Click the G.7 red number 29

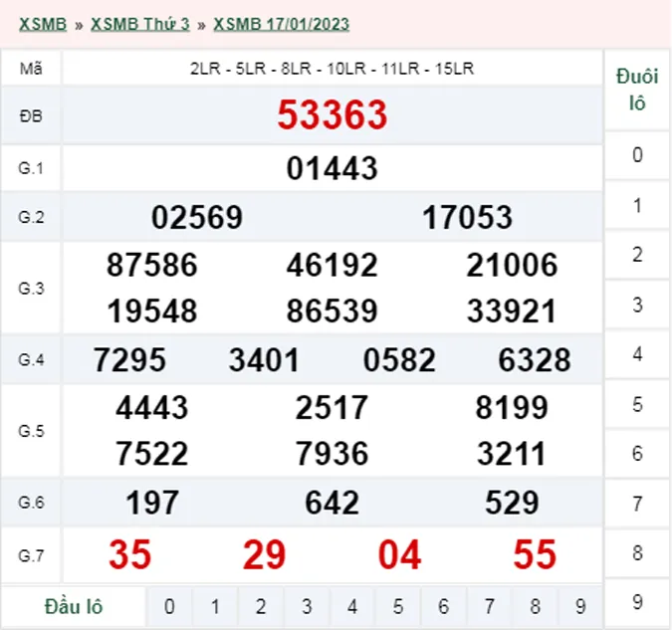tap(265, 555)
